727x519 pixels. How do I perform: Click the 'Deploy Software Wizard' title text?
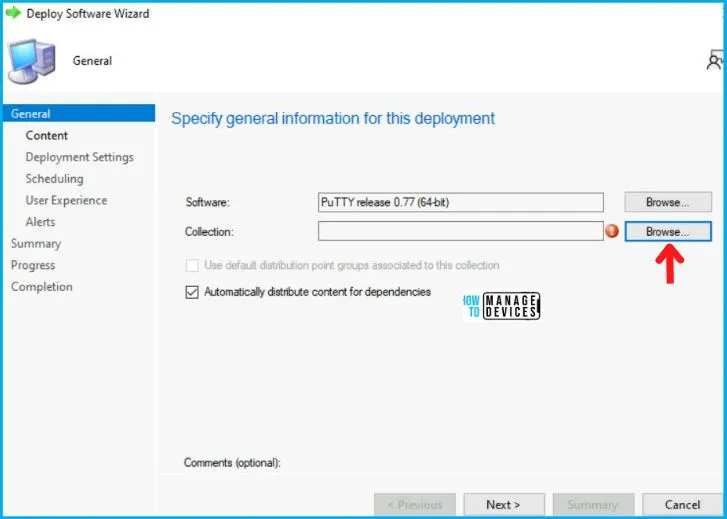[x=88, y=13]
